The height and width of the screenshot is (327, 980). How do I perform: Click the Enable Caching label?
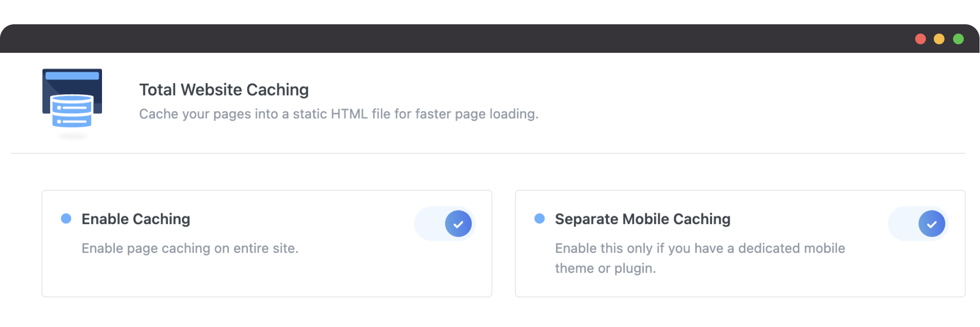coord(136,219)
